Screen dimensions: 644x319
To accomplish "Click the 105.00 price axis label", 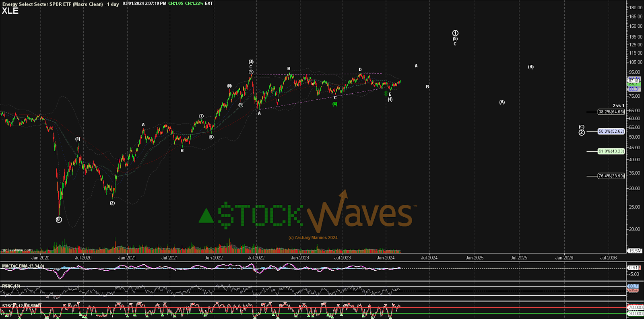I will click(x=636, y=62).
